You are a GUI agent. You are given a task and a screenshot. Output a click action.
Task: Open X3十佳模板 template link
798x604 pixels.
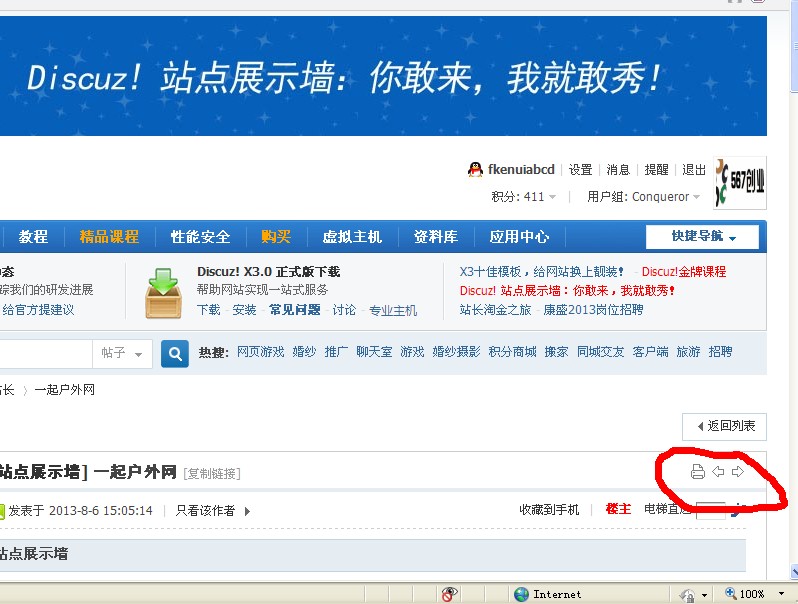(x=542, y=272)
